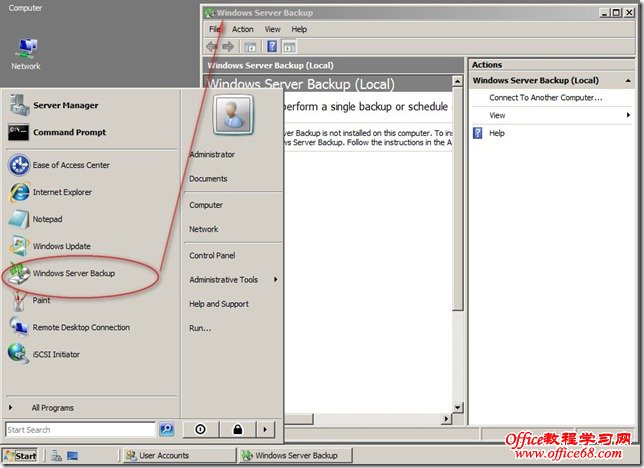Open the Help menu in menu bar
This screenshot has height=468, width=644.
(299, 29)
